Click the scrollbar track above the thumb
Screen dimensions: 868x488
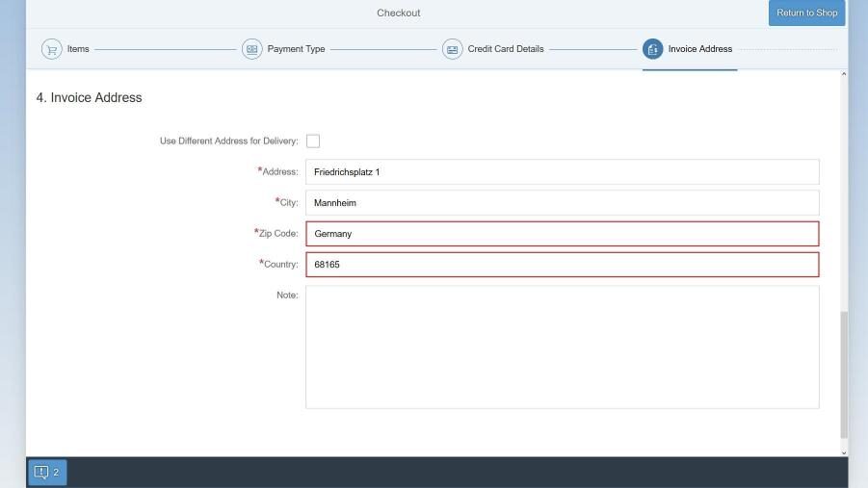coord(844,193)
